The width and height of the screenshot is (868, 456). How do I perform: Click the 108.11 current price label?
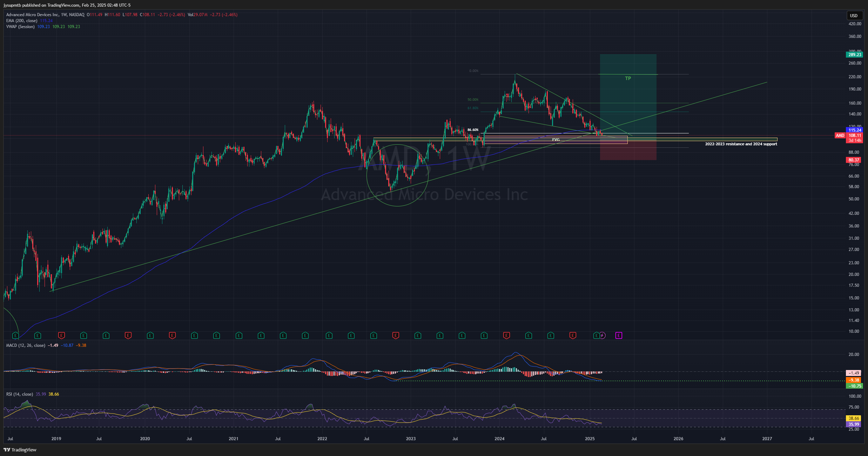coord(855,136)
